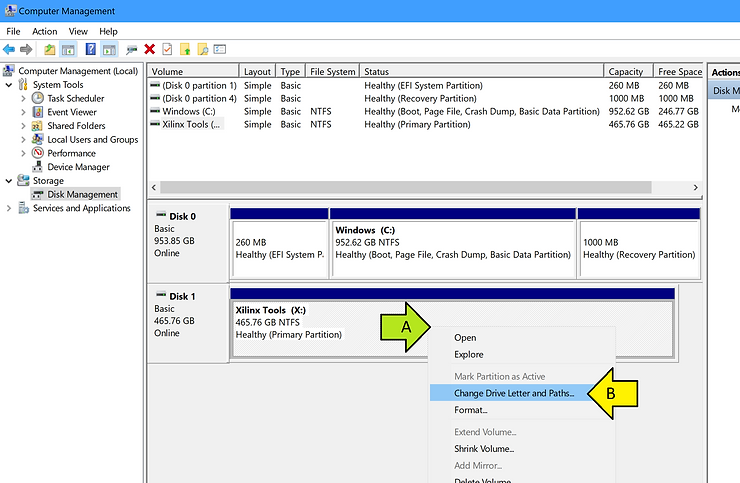Expand the Local Users and Groups node
The width and height of the screenshot is (740, 483).
(x=23, y=140)
